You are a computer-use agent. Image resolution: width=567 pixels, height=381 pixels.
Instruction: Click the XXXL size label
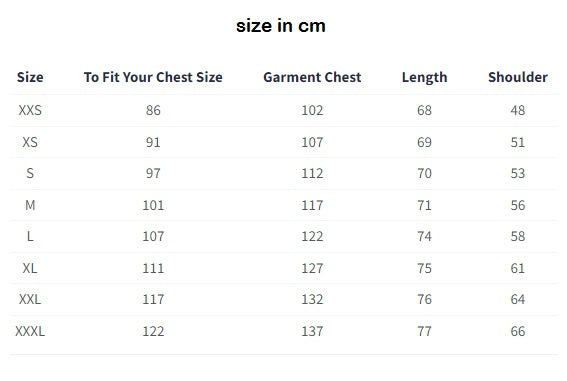(30, 331)
